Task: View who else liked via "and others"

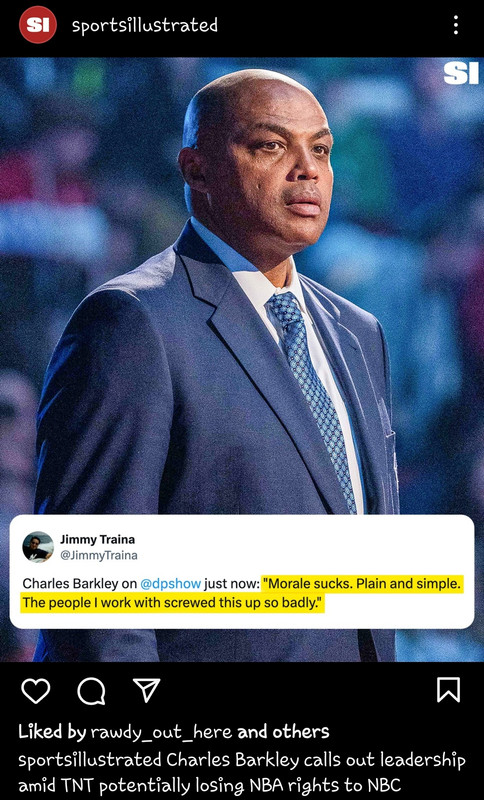Action: coord(284,732)
